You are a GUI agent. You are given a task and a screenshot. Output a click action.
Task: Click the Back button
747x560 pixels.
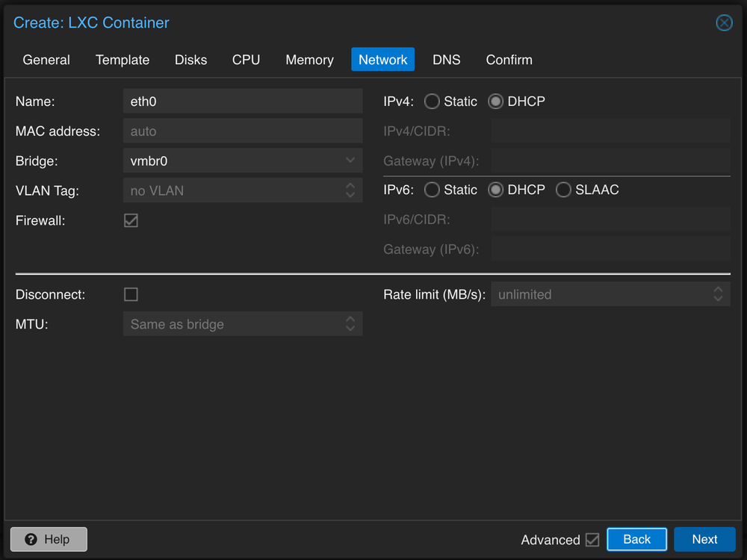(x=636, y=539)
